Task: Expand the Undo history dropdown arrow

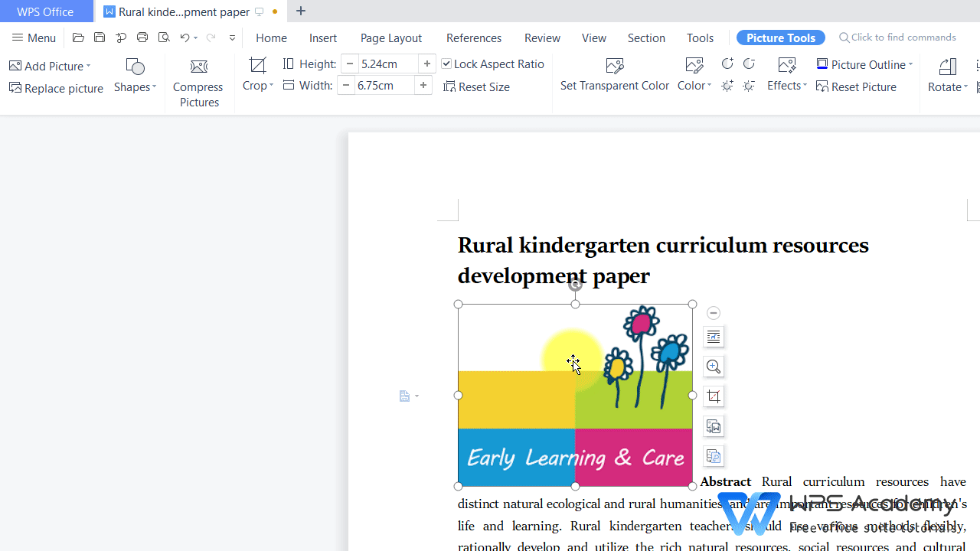Action: click(196, 37)
